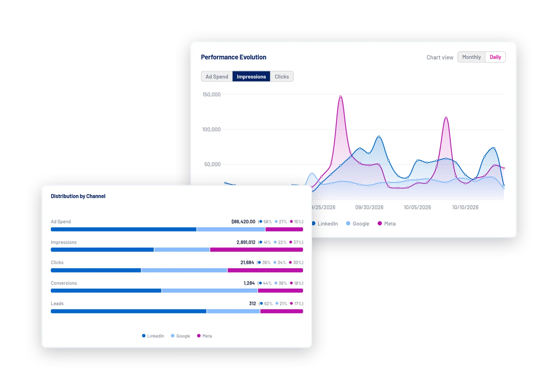Image resolution: width=558 pixels, height=392 pixels.
Task: Click the LinkedIn segment of Ad Spend bar
Action: coord(123,229)
